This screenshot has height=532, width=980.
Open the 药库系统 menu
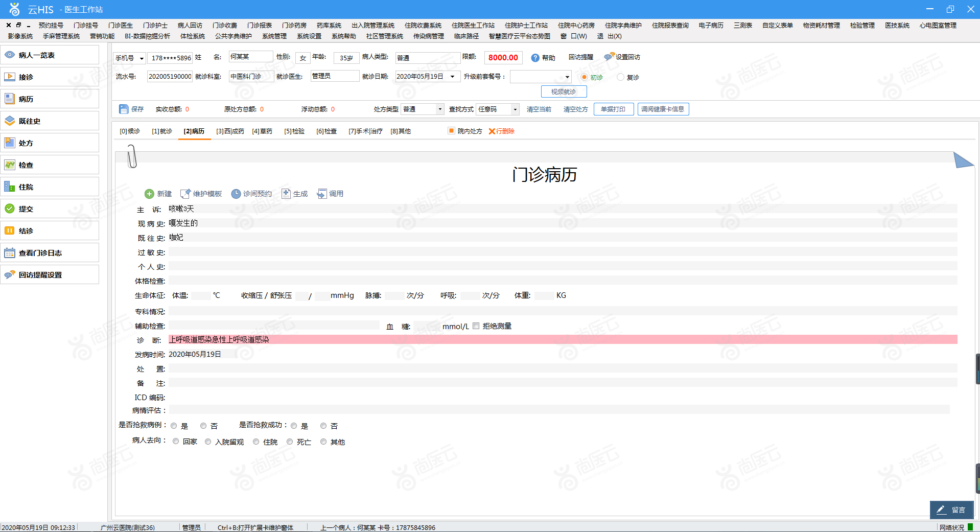tap(329, 25)
